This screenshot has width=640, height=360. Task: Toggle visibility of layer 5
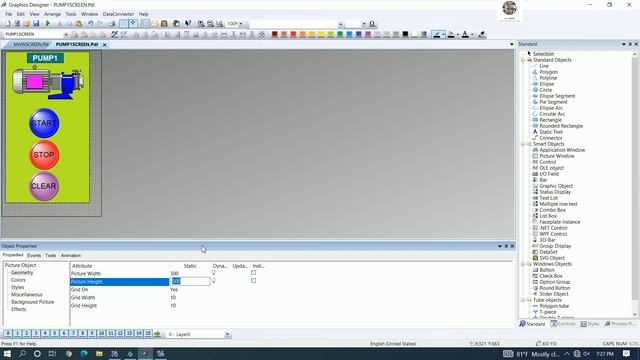coord(54,334)
